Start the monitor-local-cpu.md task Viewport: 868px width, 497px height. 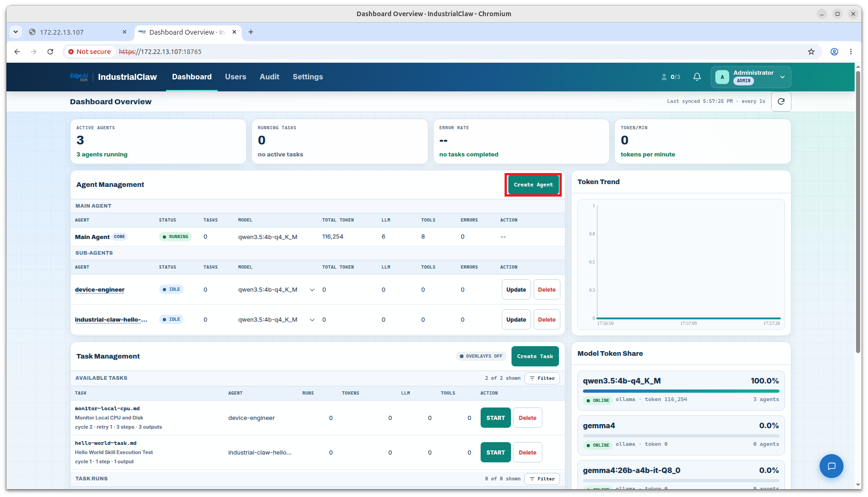coord(495,418)
